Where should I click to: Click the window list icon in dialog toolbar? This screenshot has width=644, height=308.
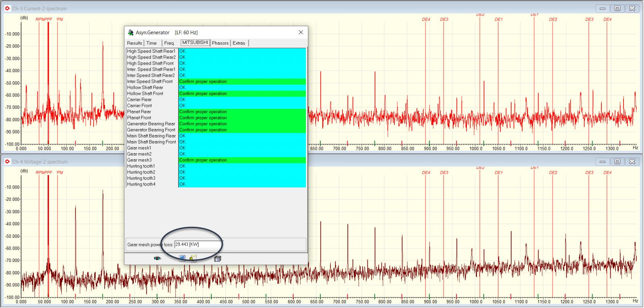[x=217, y=259]
